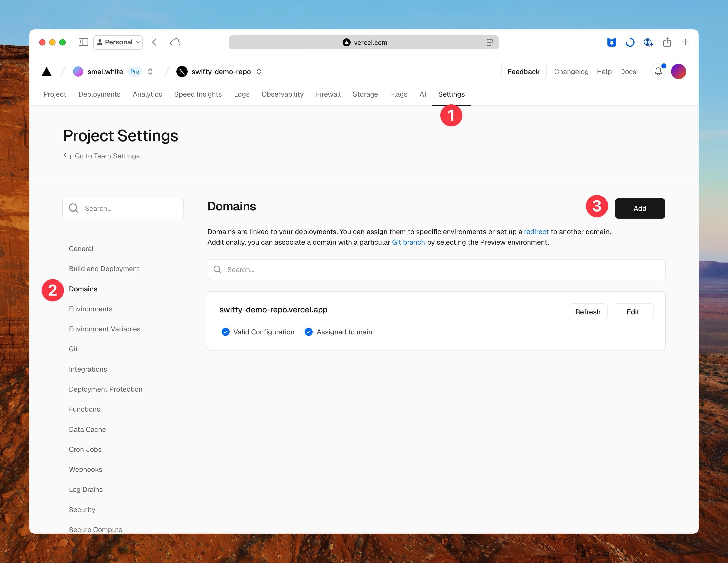The width and height of the screenshot is (728, 563).
Task: Toggle the Safari sidebar icon
Action: click(83, 42)
